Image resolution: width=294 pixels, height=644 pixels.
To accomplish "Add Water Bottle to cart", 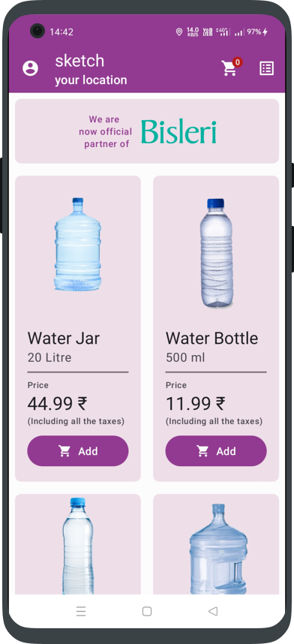I will [x=216, y=451].
